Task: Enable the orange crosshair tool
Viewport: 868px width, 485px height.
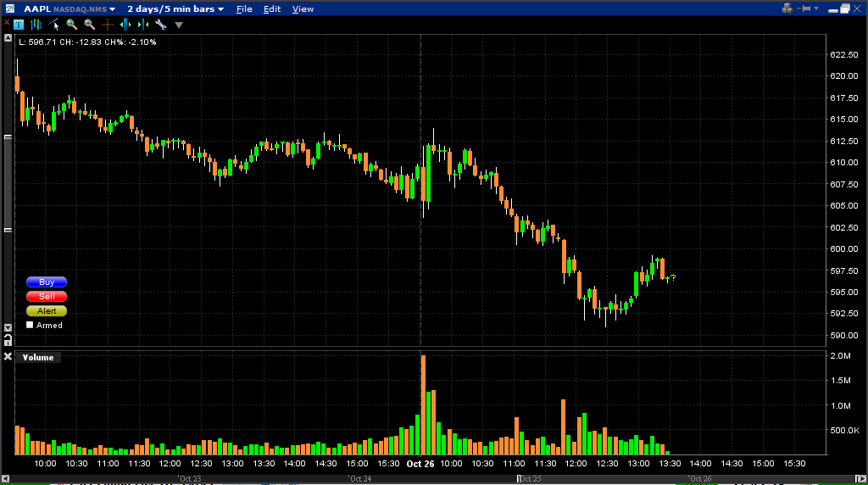Action: click(x=108, y=25)
